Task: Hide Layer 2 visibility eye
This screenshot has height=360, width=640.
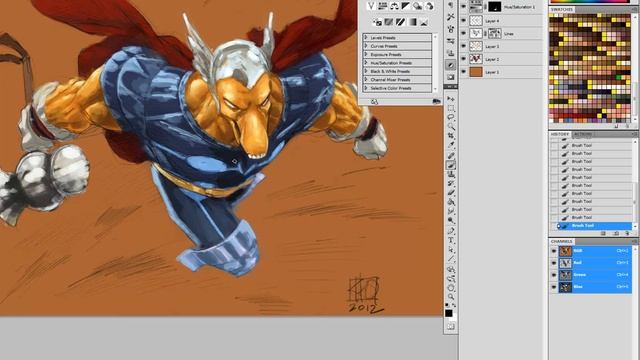Action: coord(463,59)
